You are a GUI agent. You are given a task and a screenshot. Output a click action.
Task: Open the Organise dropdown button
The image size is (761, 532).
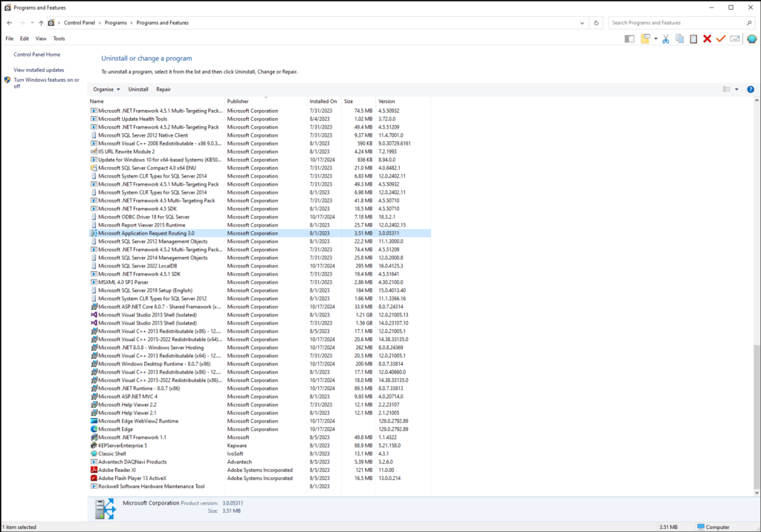click(106, 89)
